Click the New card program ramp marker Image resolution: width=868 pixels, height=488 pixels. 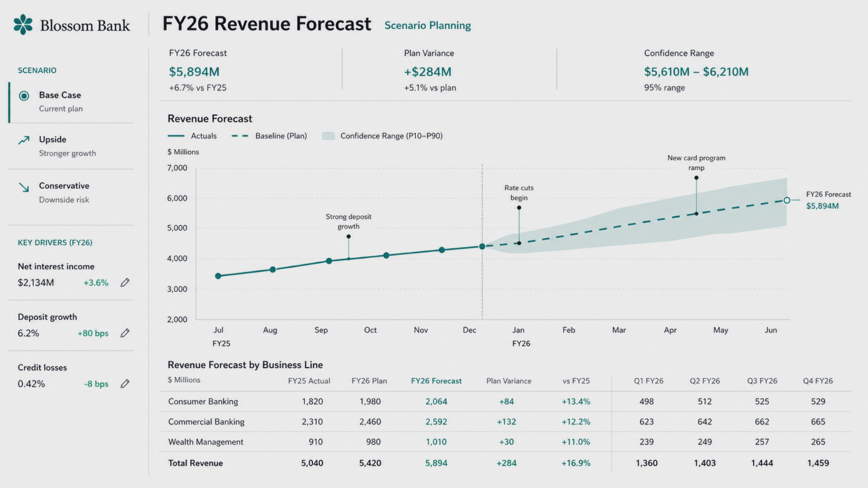pos(696,178)
